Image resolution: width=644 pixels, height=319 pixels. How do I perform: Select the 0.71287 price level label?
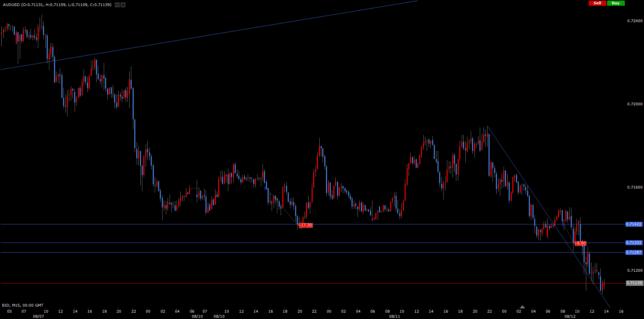click(634, 252)
